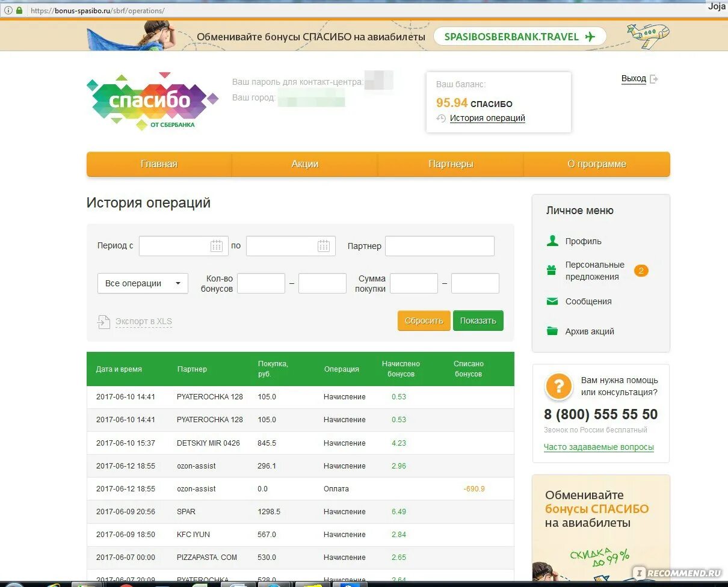Open Архив акций in personal menu
The width and height of the screenshot is (728, 587).
[x=590, y=331]
